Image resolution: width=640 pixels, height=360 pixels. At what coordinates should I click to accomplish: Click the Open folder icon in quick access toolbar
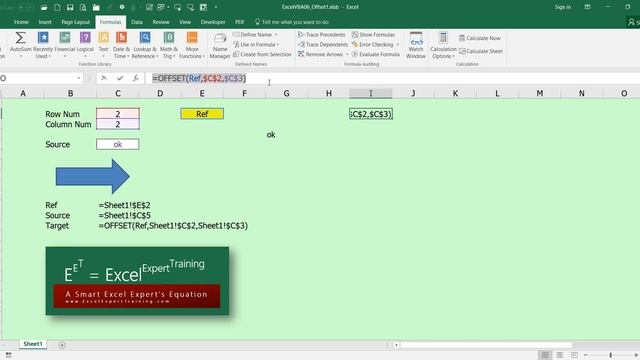pos(44,7)
